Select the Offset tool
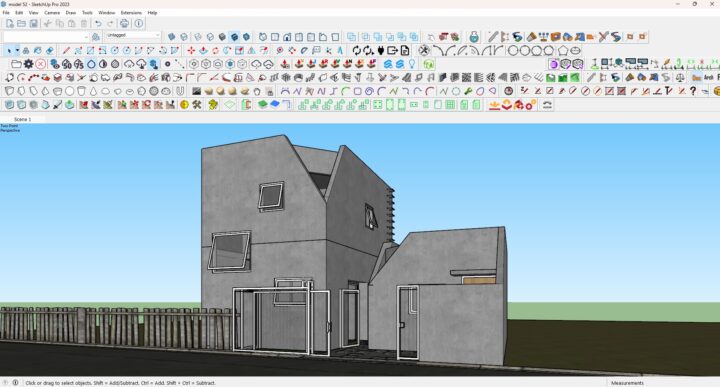Viewport: 720px width, 387px height. 263,50
